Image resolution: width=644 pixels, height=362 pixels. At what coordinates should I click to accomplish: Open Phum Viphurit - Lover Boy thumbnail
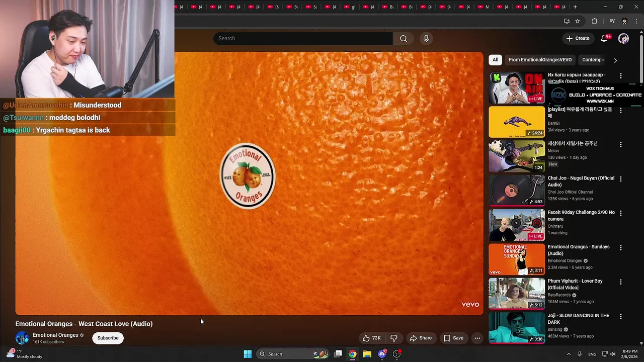pyautogui.click(x=517, y=293)
